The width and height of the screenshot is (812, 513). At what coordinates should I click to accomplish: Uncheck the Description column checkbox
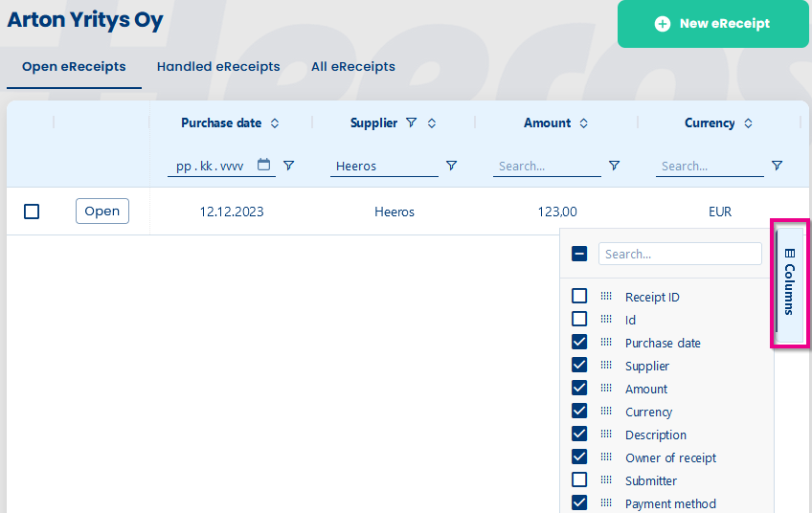pos(579,435)
